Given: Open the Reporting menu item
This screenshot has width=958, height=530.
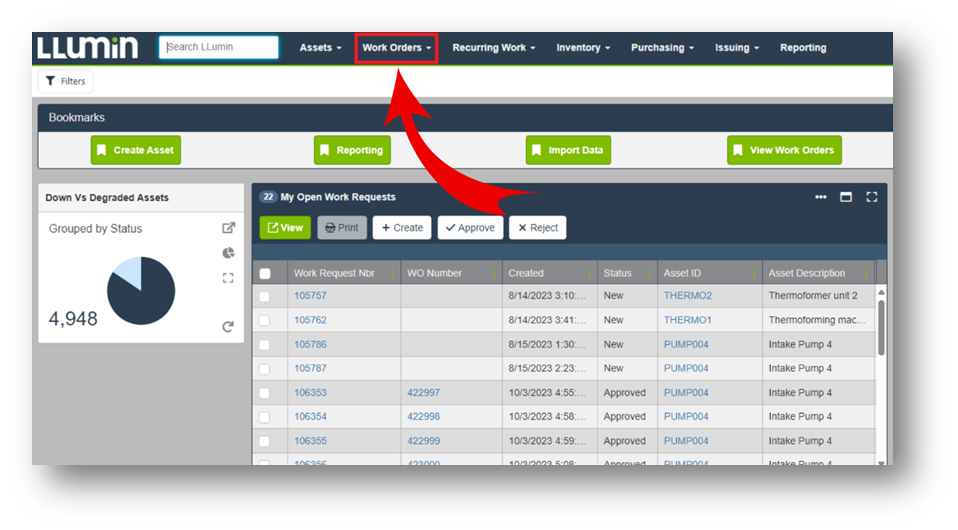Looking at the screenshot, I should click(x=803, y=48).
